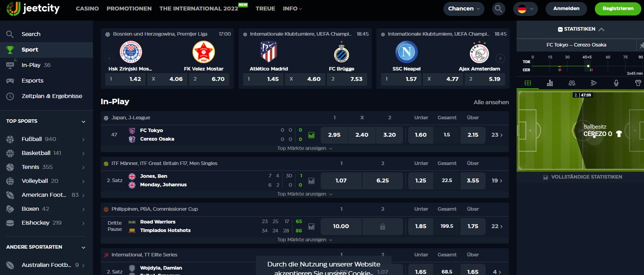
Task: Click the Anmelden button
Action: (x=566, y=9)
